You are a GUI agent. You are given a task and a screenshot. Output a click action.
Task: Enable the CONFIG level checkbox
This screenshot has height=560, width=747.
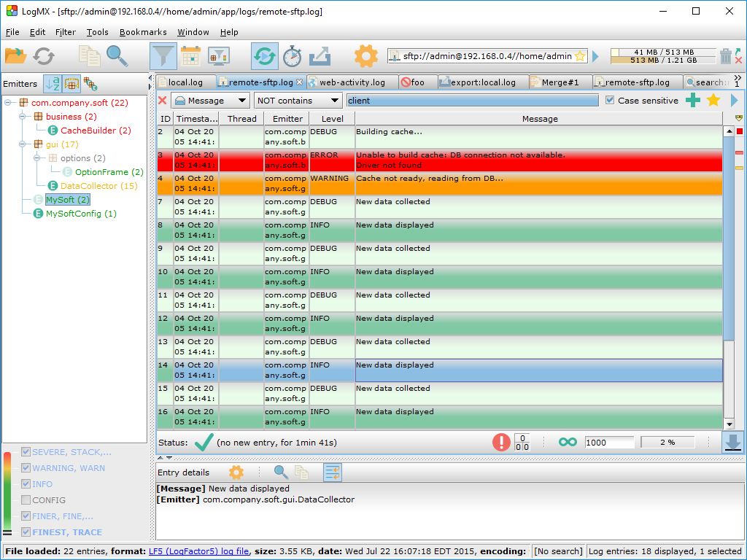tap(26, 500)
